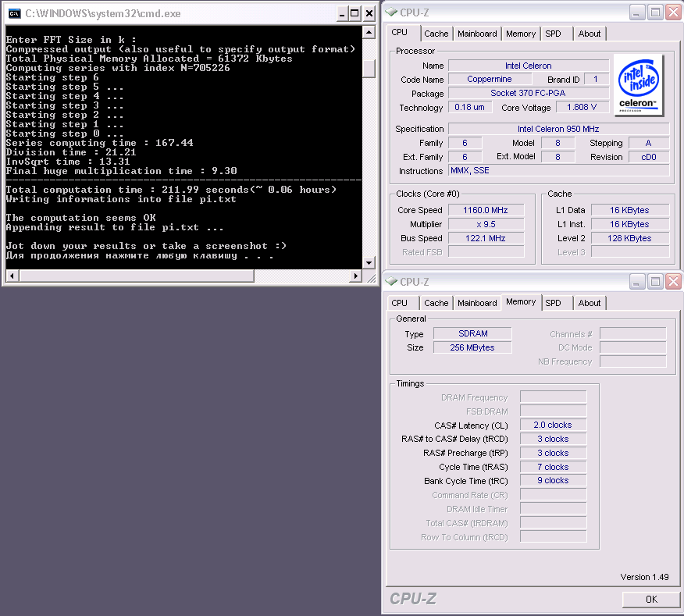684x616 pixels.
Task: Click Bus Speed value '122.1 MHz'
Action: click(x=486, y=238)
